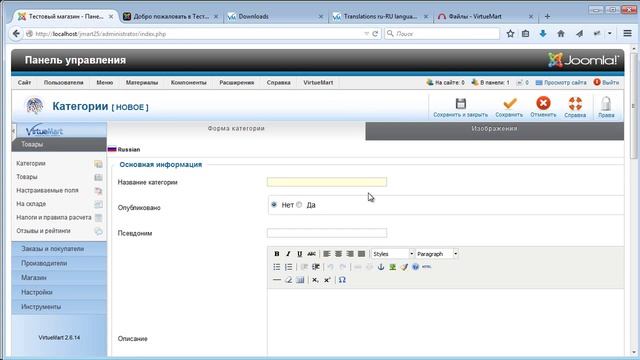Open Отзывы и рейтинги in the sidebar
The width and height of the screenshot is (640, 360).
point(43,231)
